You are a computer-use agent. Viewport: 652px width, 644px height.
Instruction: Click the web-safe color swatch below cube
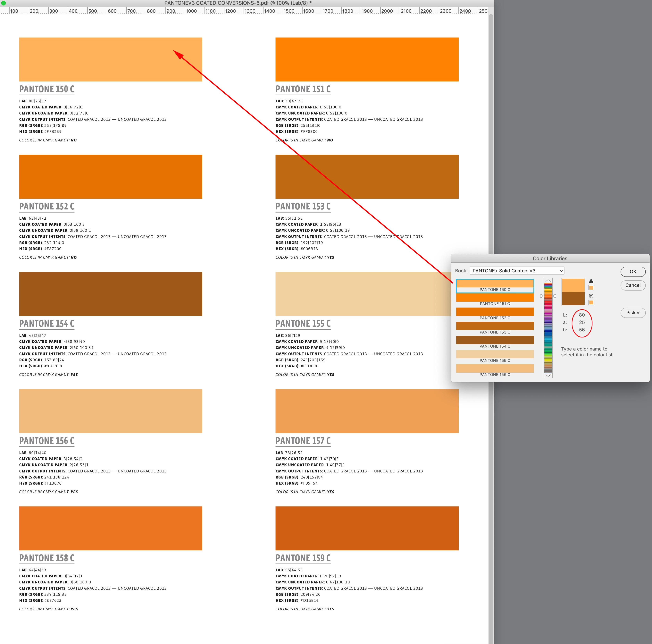point(591,302)
